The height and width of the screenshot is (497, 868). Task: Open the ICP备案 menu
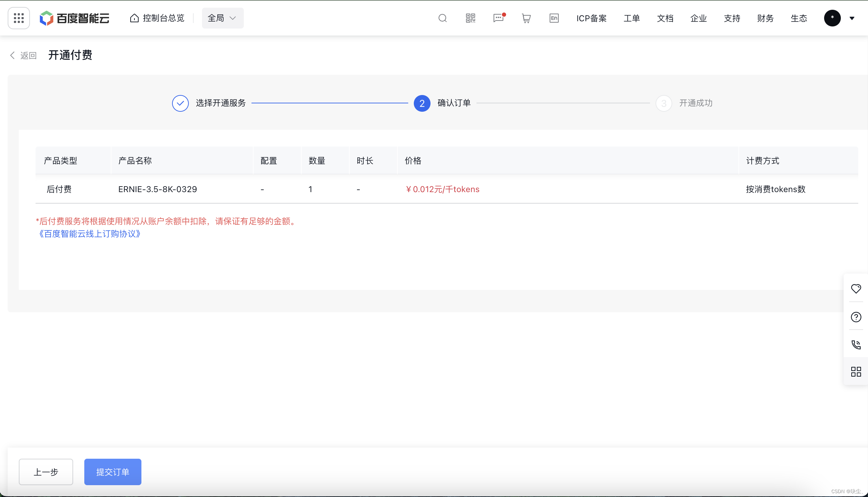point(591,18)
